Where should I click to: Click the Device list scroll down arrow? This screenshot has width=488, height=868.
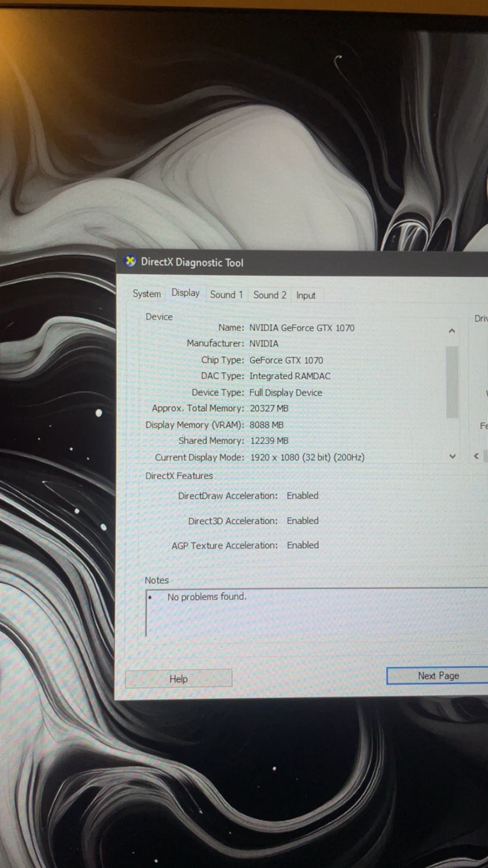coord(452,457)
